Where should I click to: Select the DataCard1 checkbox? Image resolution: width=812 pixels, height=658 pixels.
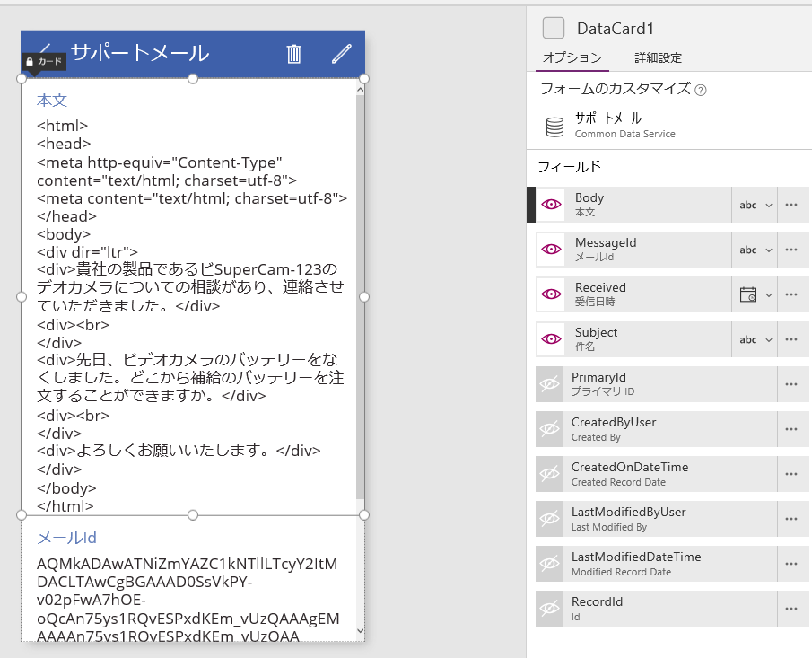click(552, 26)
